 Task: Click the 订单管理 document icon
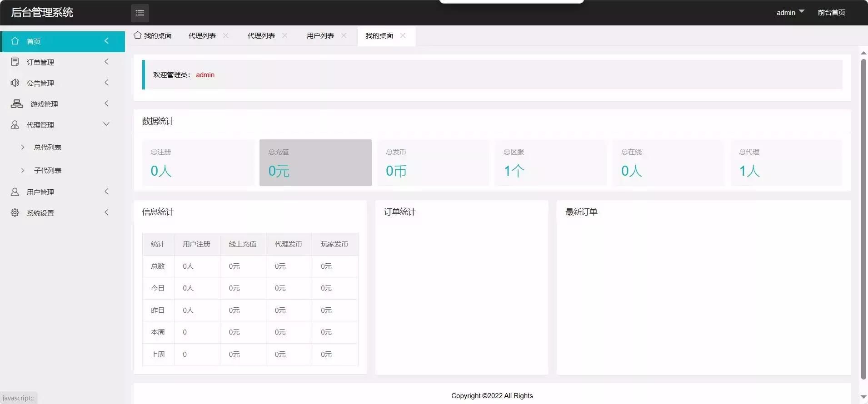[15, 62]
